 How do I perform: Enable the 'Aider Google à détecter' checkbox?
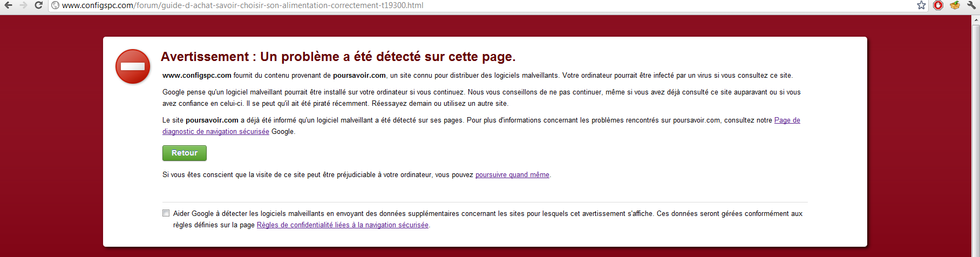(166, 213)
